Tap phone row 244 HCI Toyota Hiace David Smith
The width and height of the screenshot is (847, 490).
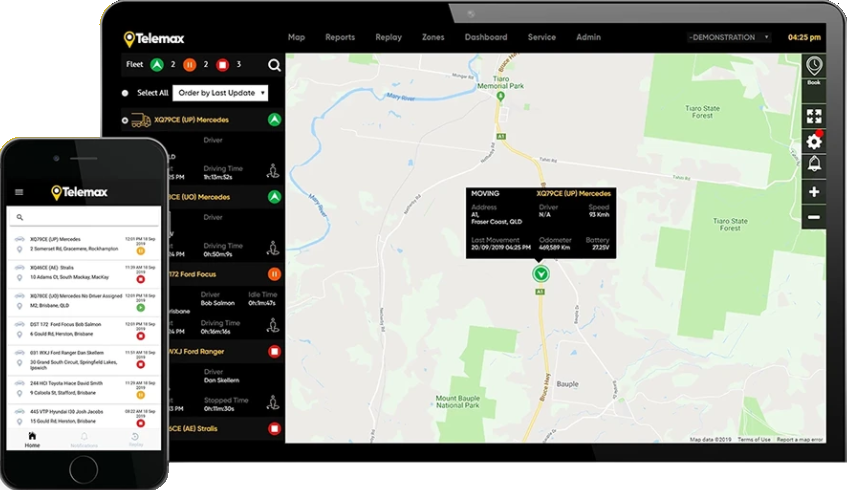tap(84, 388)
